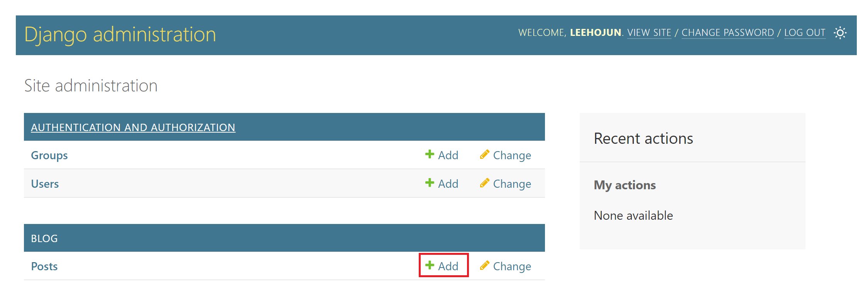Viewport: 868px width, 303px height.
Task: Open the Users model link
Action: (x=45, y=184)
